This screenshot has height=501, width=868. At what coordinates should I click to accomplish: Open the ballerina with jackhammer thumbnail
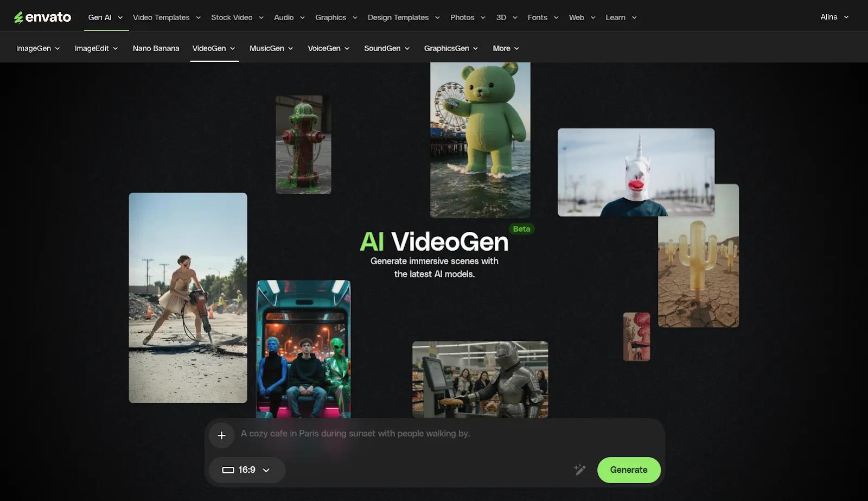(188, 297)
